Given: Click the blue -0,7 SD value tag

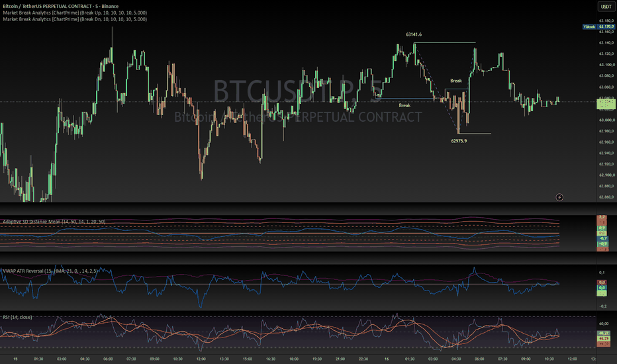Looking at the screenshot, I should click(602, 238).
